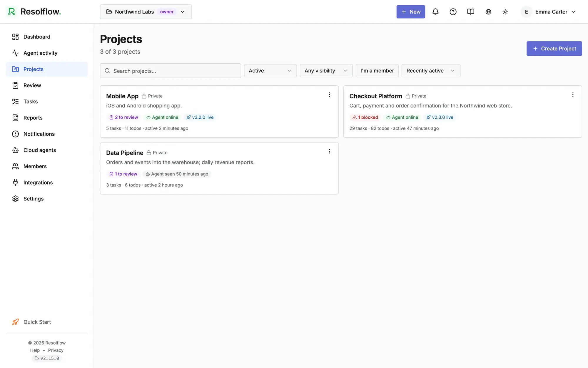Open the Privacy footer link
The width and height of the screenshot is (588, 368).
click(x=56, y=350)
